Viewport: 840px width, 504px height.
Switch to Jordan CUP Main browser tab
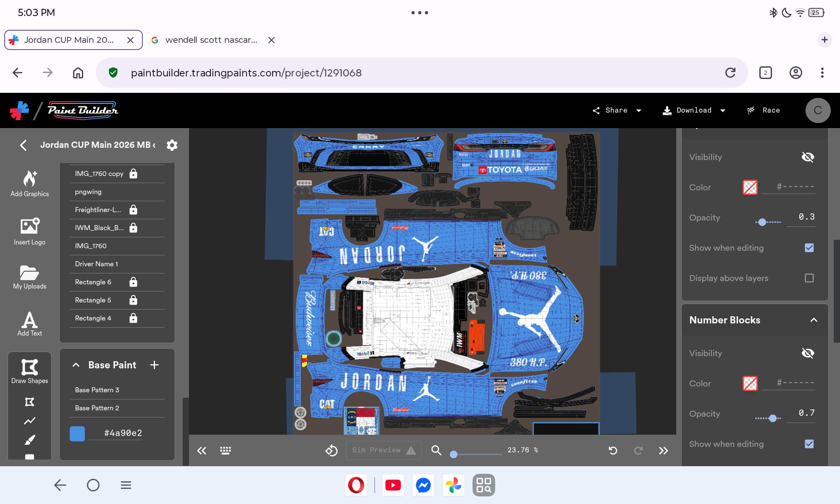[73, 40]
